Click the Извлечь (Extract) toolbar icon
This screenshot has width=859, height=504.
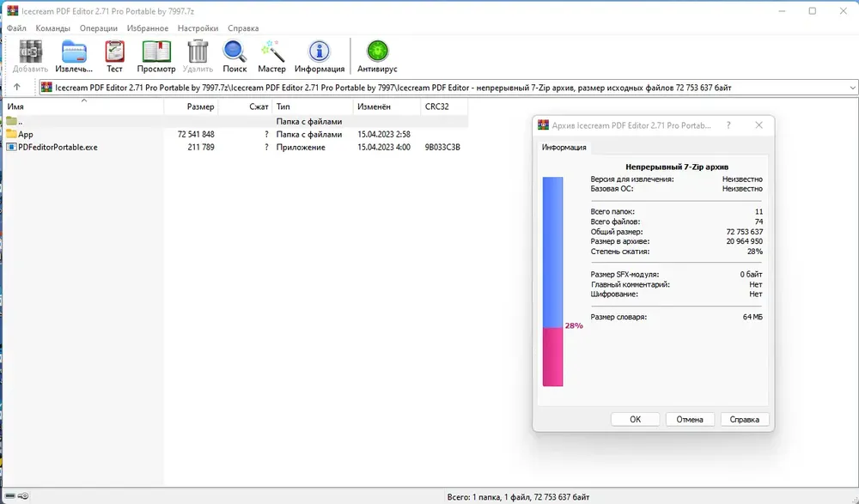[74, 52]
